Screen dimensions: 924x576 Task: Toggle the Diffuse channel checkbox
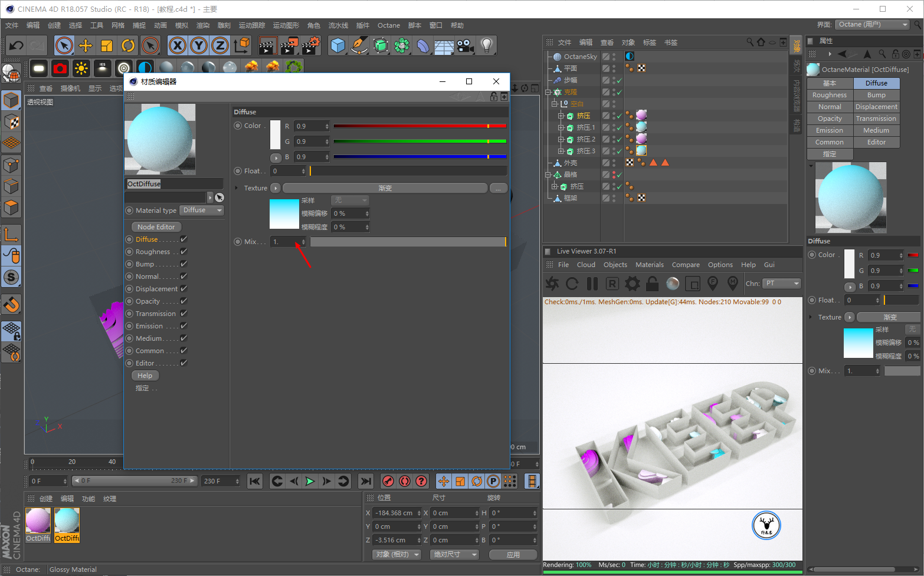tap(184, 239)
